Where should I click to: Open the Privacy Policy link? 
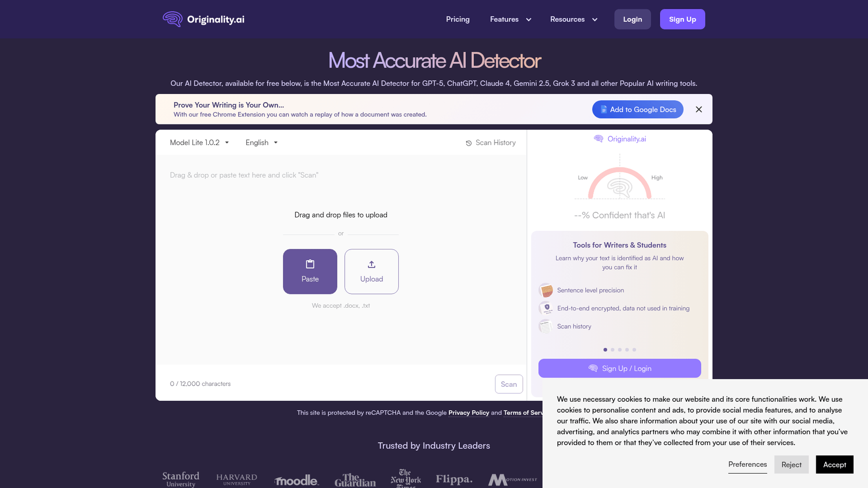tap(469, 413)
